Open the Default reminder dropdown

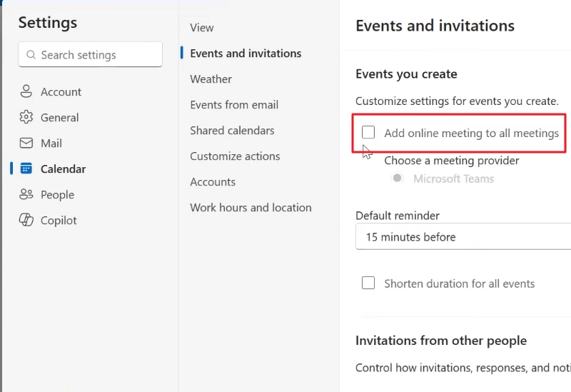pyautogui.click(x=463, y=237)
